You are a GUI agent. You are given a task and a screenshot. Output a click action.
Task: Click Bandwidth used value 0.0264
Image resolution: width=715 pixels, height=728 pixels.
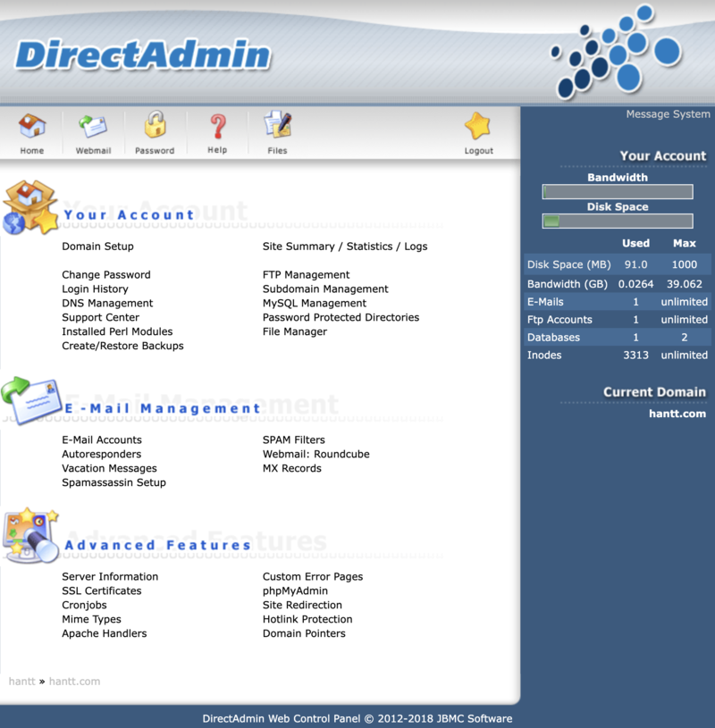(x=635, y=284)
